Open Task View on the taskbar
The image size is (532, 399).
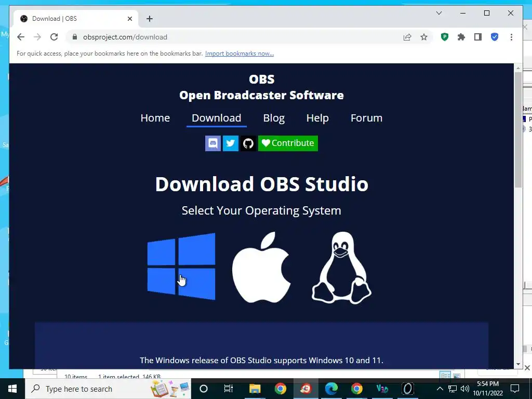click(229, 389)
